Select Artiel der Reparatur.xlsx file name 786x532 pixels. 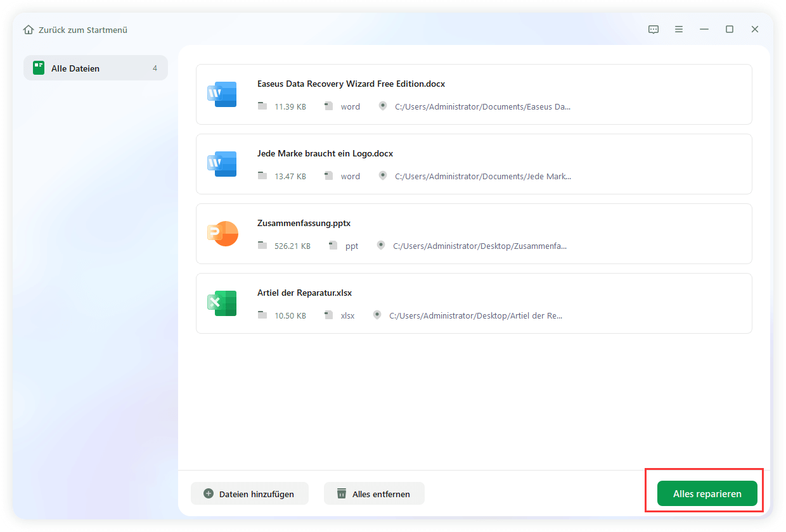coord(305,293)
